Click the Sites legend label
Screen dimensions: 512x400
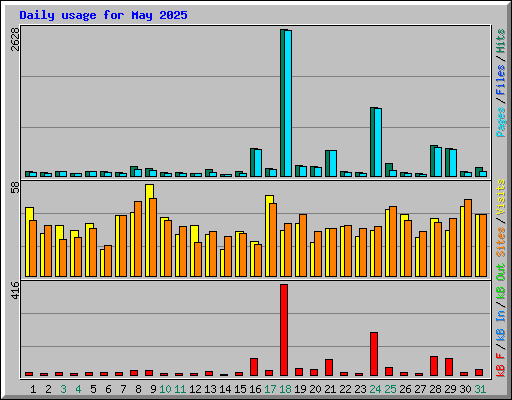(501, 242)
